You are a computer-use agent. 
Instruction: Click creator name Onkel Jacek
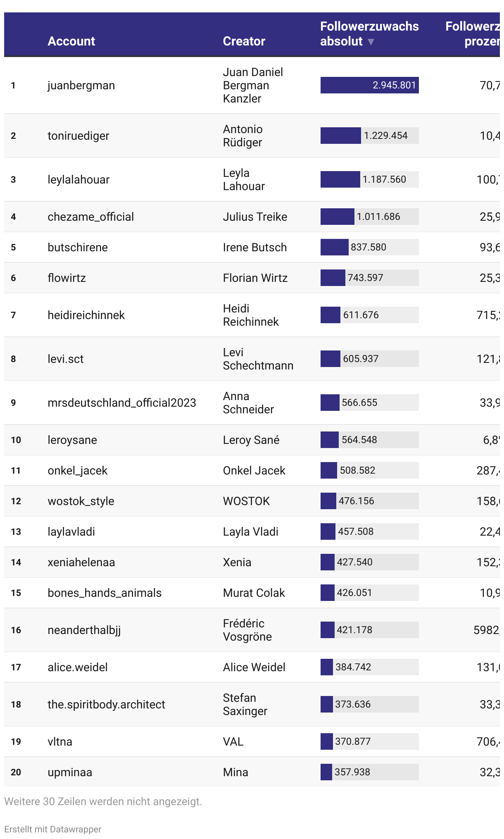[x=254, y=470]
